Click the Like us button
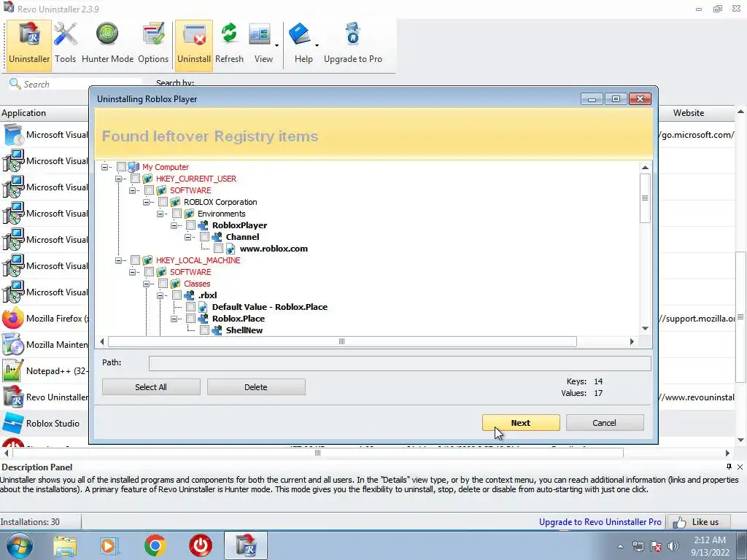The image size is (747, 560). tap(697, 522)
